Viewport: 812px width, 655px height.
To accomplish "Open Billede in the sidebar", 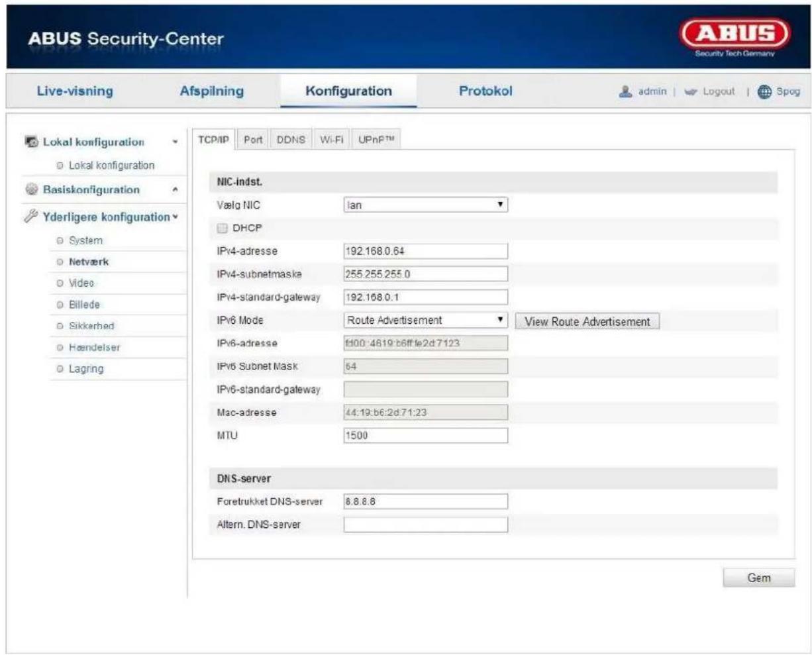I will (84, 305).
